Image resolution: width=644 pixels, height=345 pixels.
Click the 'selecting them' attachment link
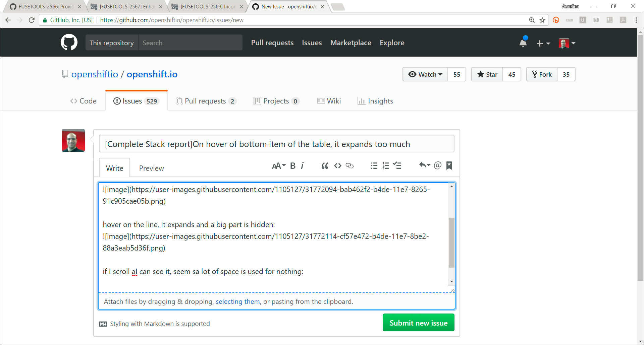pos(237,301)
